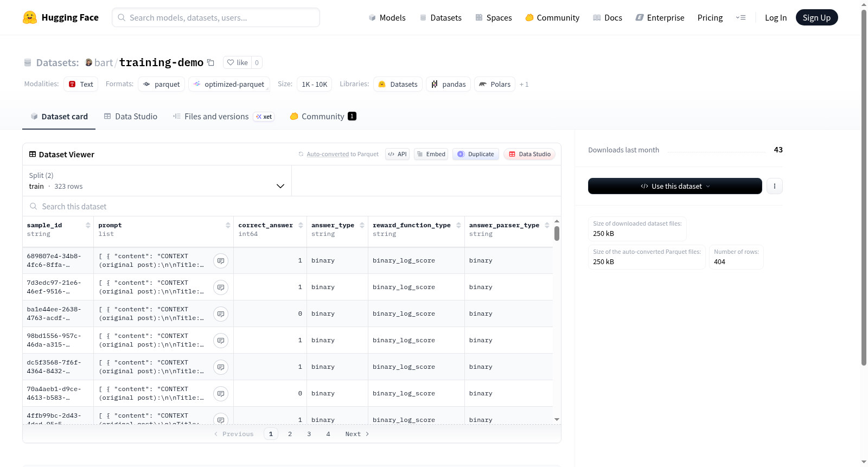Viewport: 868px width, 467px height.
Task: Duplicate the dataset
Action: (x=476, y=154)
